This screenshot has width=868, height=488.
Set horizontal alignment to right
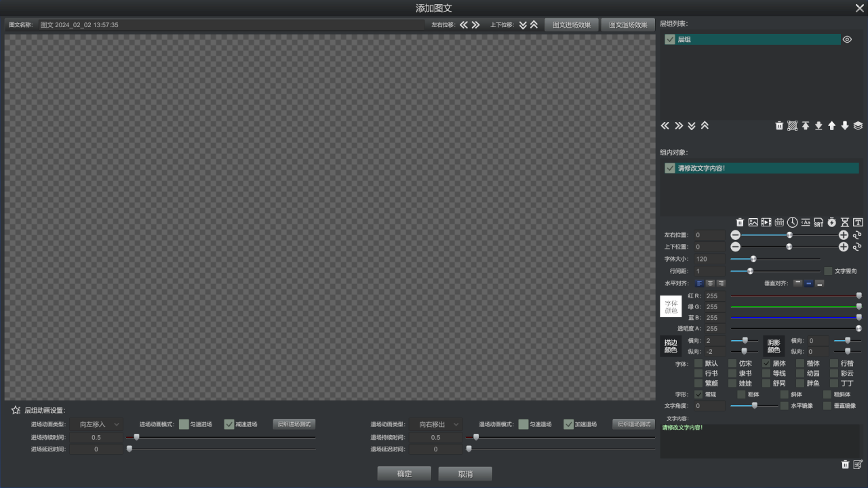coord(721,283)
